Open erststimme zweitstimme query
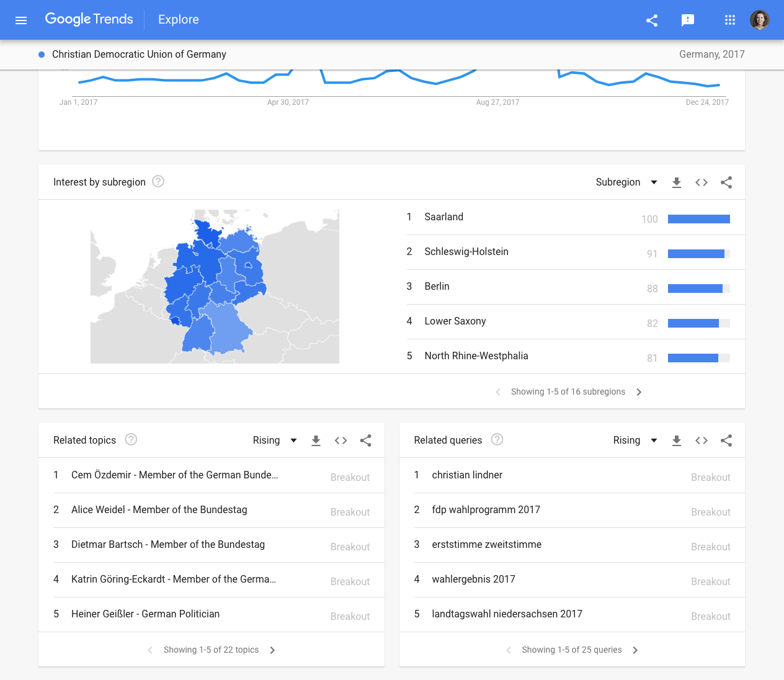 [x=579, y=545]
